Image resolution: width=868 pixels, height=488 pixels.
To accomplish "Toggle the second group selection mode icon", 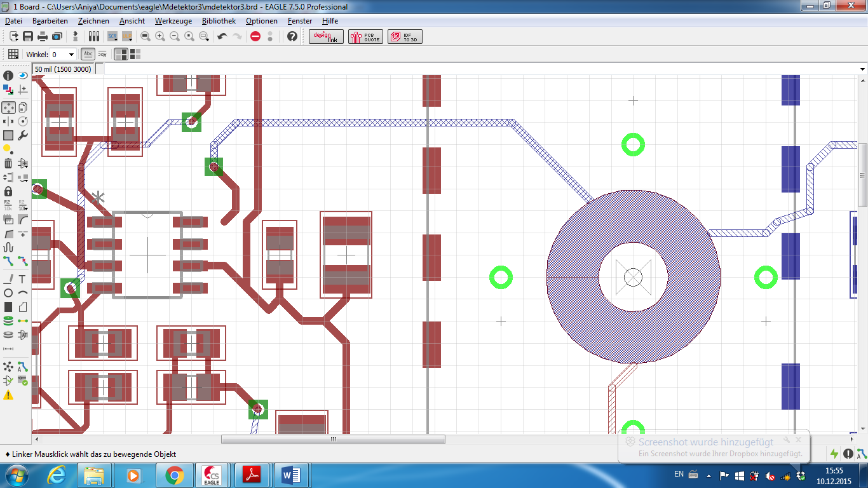I will (x=135, y=55).
